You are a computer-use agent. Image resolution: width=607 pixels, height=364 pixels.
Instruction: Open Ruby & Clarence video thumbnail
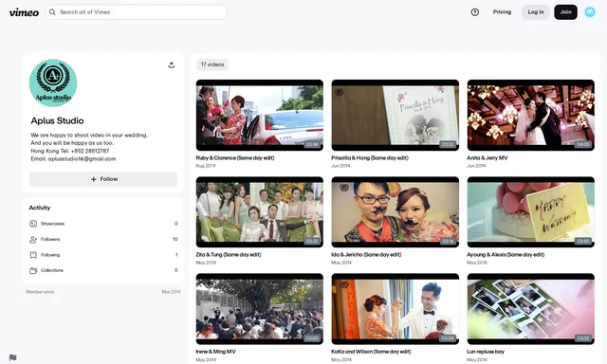pyautogui.click(x=259, y=116)
